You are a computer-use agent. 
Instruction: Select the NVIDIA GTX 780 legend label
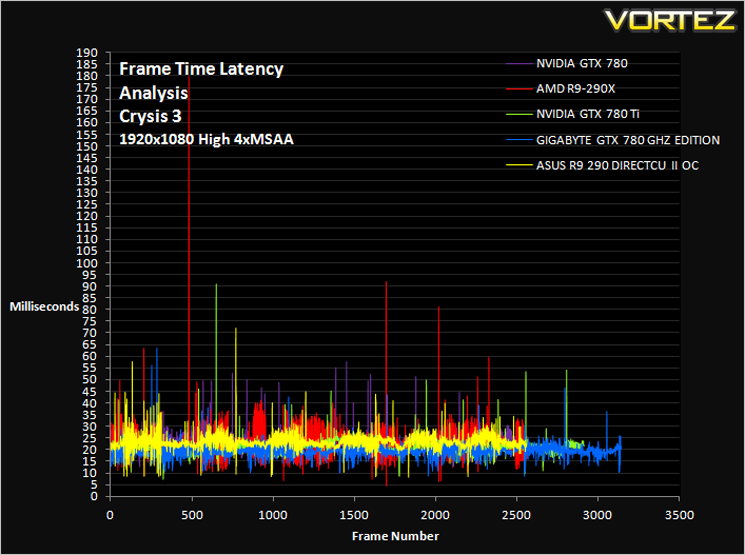click(x=582, y=64)
